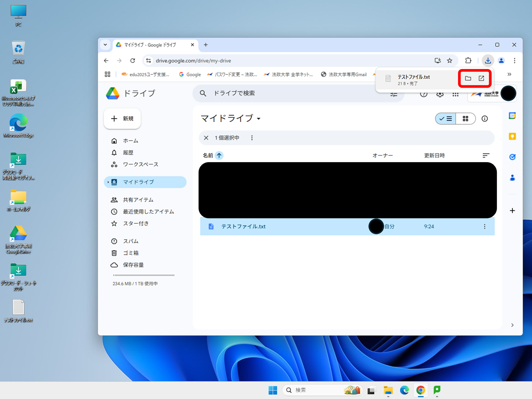Click the 新規 button
The image size is (532, 399).
[122, 118]
